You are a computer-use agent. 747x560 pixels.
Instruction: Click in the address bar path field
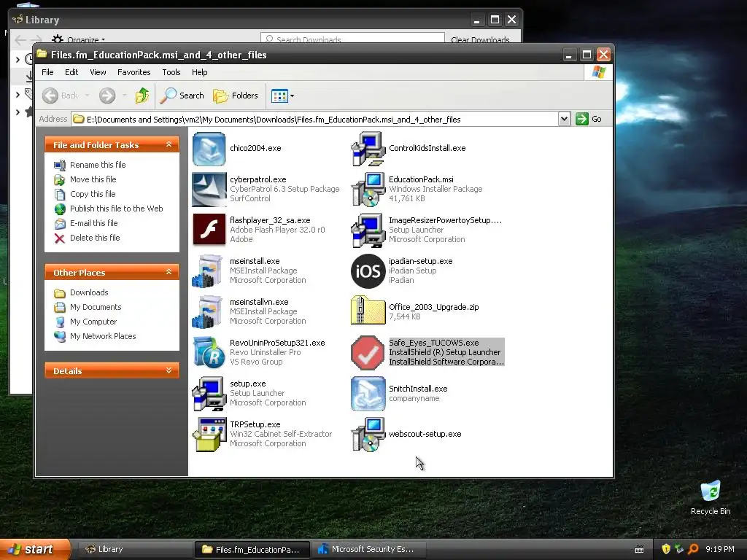point(314,119)
